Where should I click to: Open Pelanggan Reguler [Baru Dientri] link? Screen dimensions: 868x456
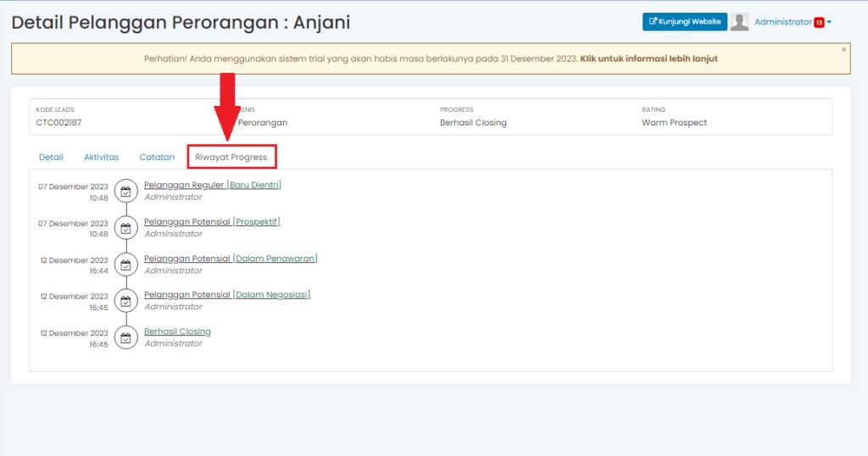tap(212, 185)
